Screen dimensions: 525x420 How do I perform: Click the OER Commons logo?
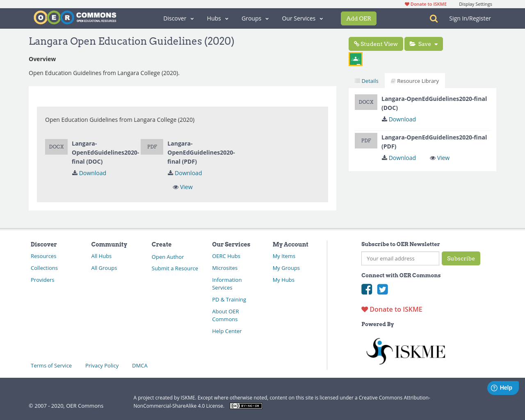(x=75, y=18)
